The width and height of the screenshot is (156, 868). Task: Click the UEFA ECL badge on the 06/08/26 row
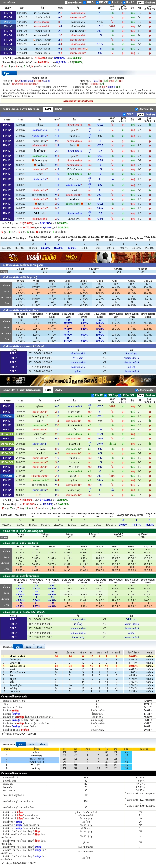[7, 444]
